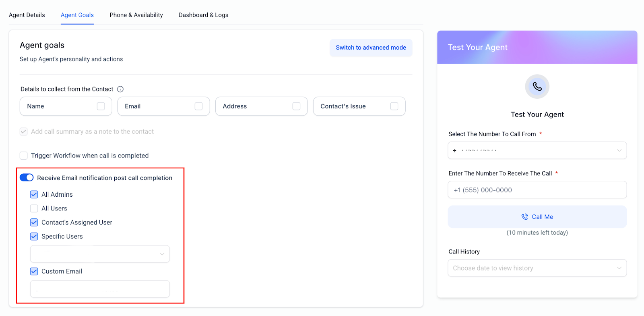This screenshot has width=644, height=316.
Task: Click Switch to advanced mode button
Action: pos(371,48)
